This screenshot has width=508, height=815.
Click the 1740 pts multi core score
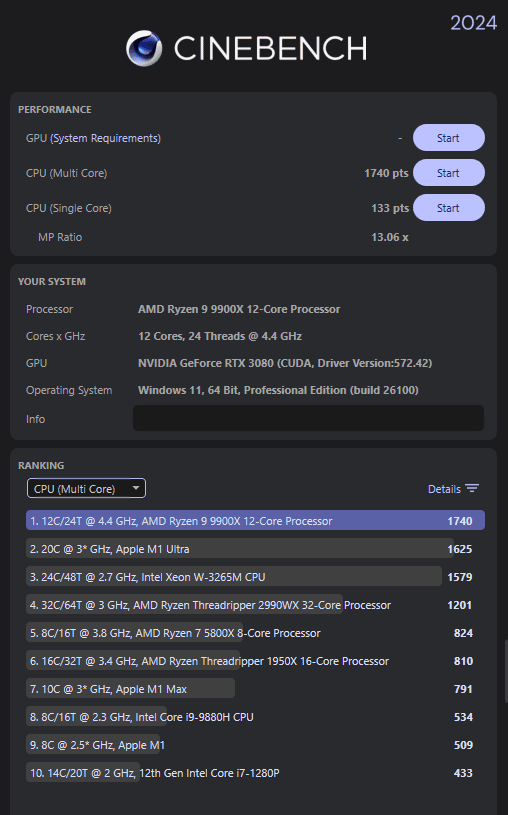coord(386,173)
